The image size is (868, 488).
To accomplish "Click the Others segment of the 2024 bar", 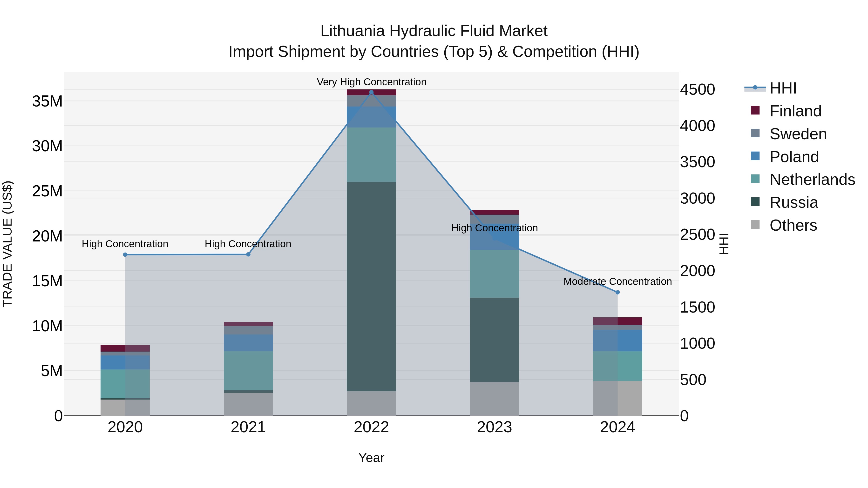I will pyautogui.click(x=618, y=398).
